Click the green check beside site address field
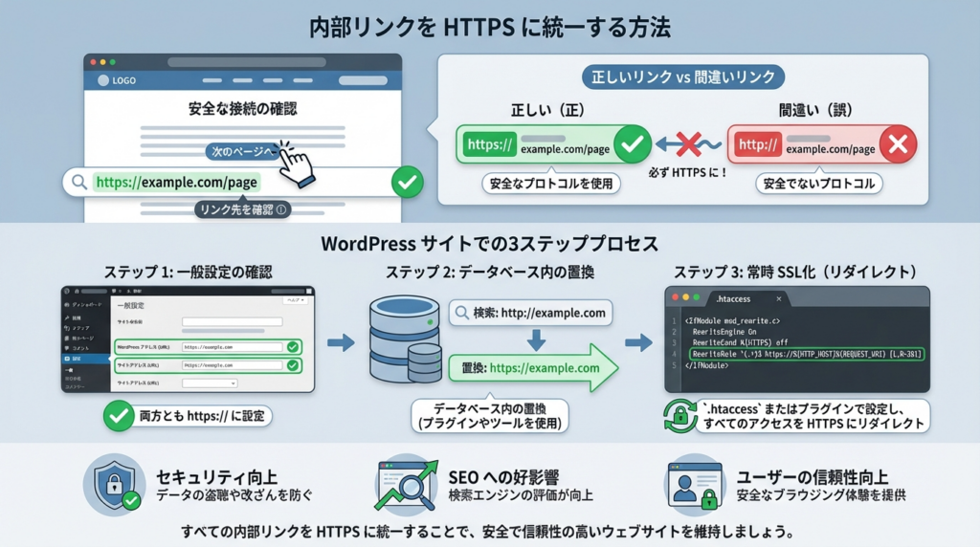Viewport: 980px width, 547px height. (291, 365)
